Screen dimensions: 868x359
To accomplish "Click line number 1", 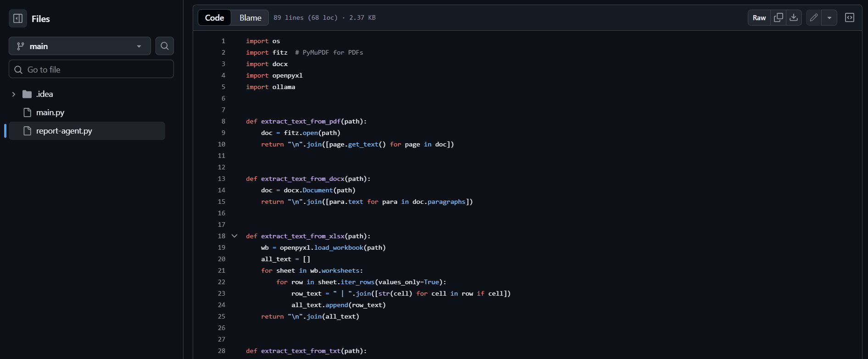I will coord(223,41).
